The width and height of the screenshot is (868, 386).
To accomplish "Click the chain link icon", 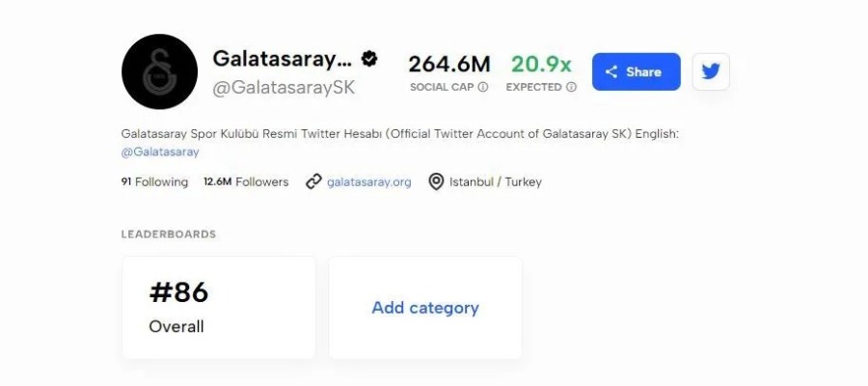I will click(313, 181).
